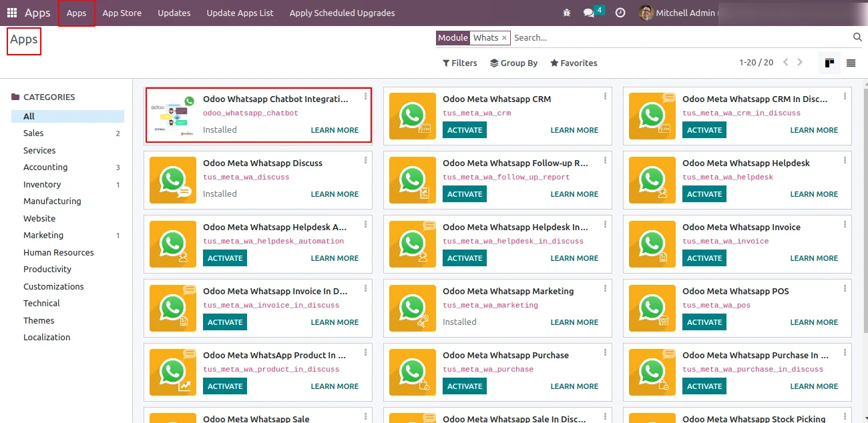Select the Technical category

pyautogui.click(x=67, y=304)
